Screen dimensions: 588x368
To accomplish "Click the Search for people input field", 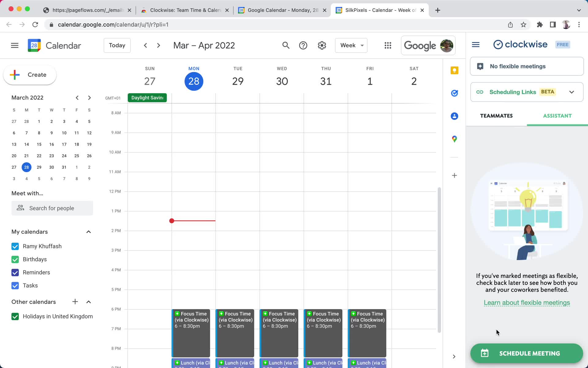I will (x=52, y=208).
